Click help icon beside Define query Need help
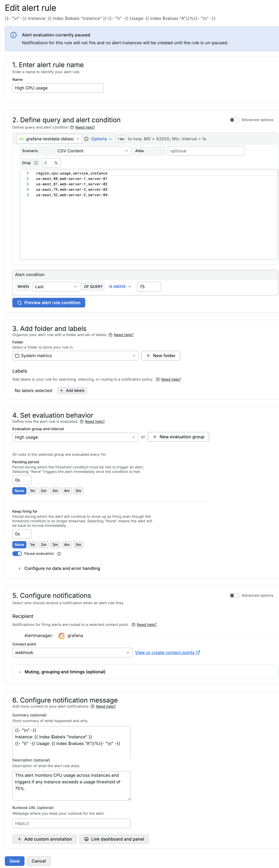Viewport: 279px width, 868px height. tap(72, 127)
